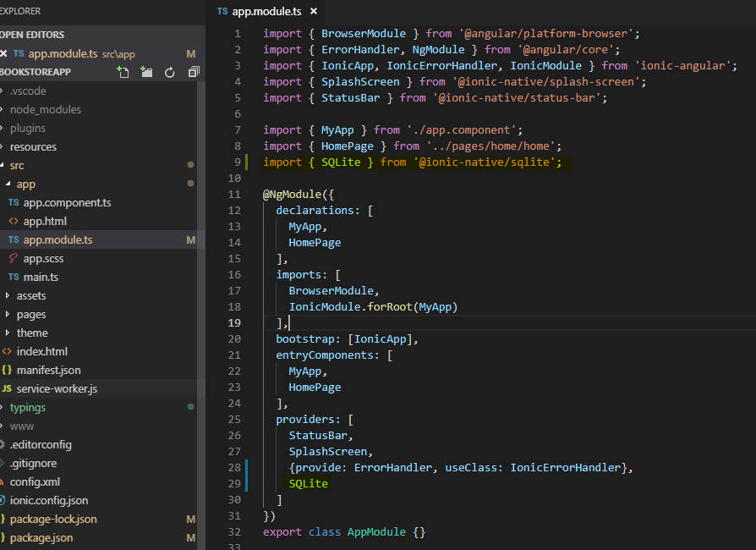
Task: Refresh the BOOKSTOREAPP explorer tree
Action: [x=169, y=73]
